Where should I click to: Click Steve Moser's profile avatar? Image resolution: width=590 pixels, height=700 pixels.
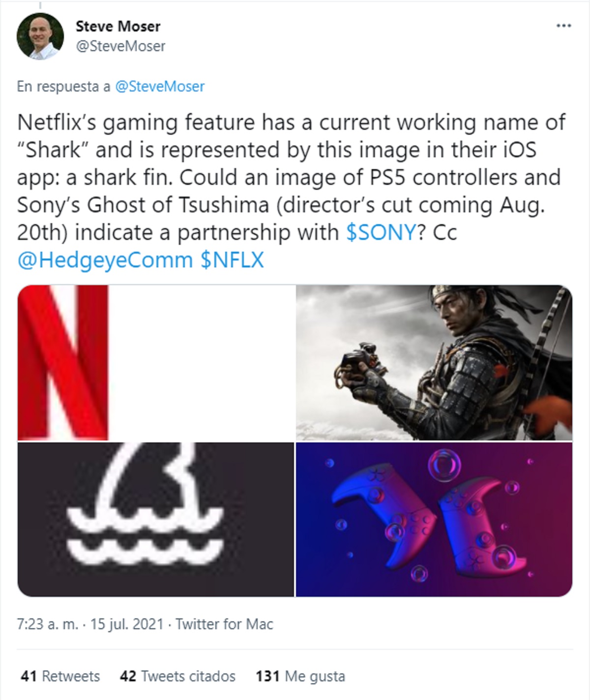(40, 36)
